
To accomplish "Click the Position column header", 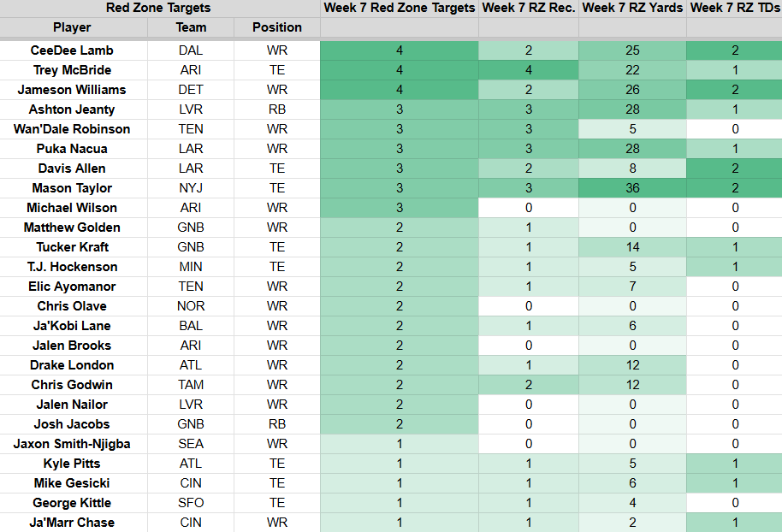I will coord(277,27).
